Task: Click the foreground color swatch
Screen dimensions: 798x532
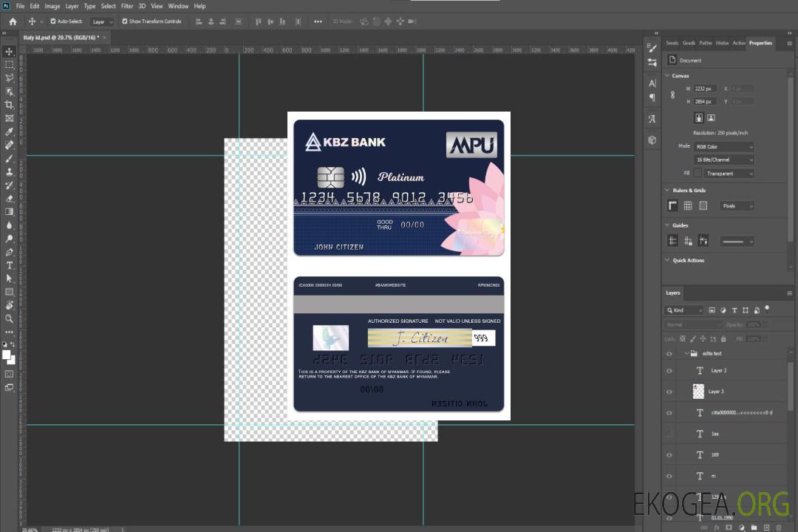Action: 7,355
